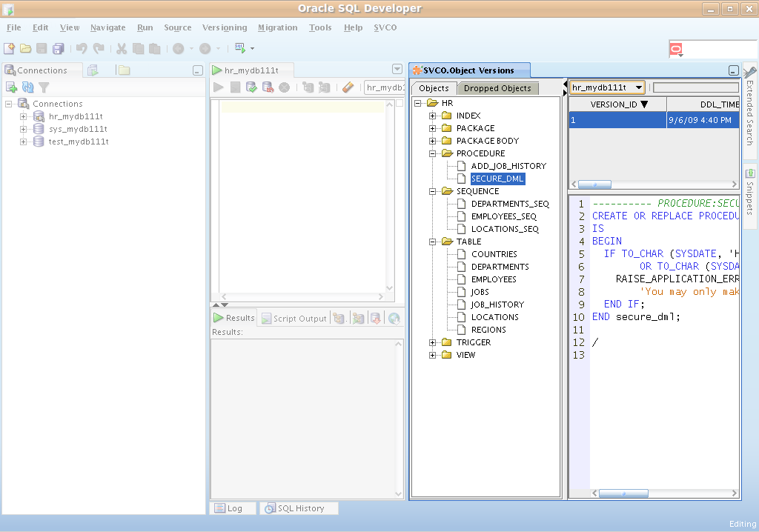
Task: Switch to the Script Output tab
Action: (x=294, y=318)
